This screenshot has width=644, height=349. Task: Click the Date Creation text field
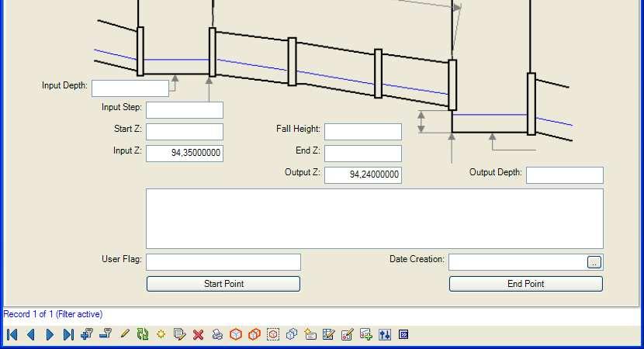click(x=518, y=262)
